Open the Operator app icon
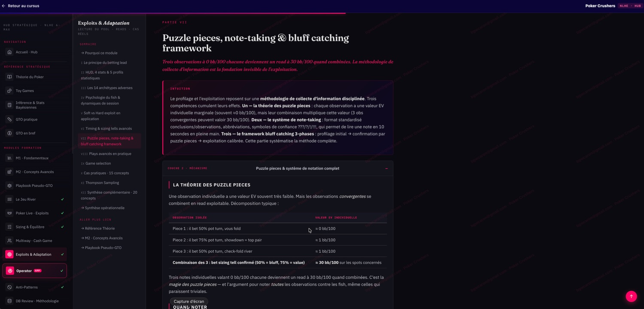644x309 pixels. (10, 271)
